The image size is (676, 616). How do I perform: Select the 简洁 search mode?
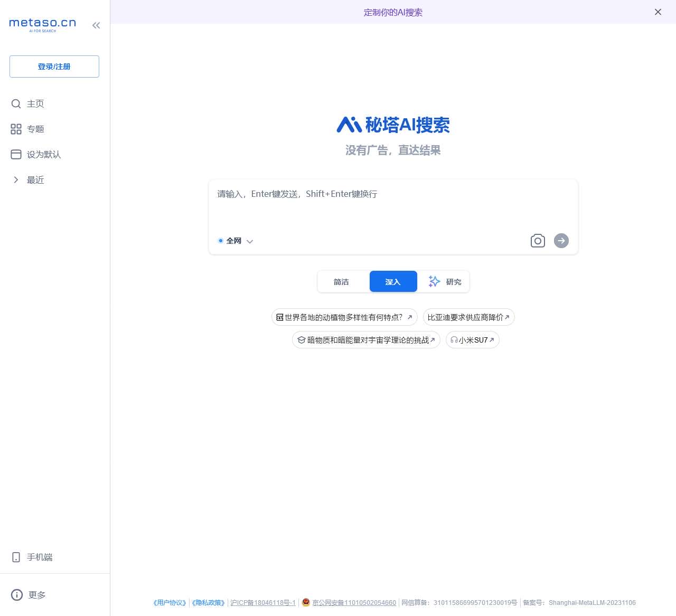(x=341, y=281)
